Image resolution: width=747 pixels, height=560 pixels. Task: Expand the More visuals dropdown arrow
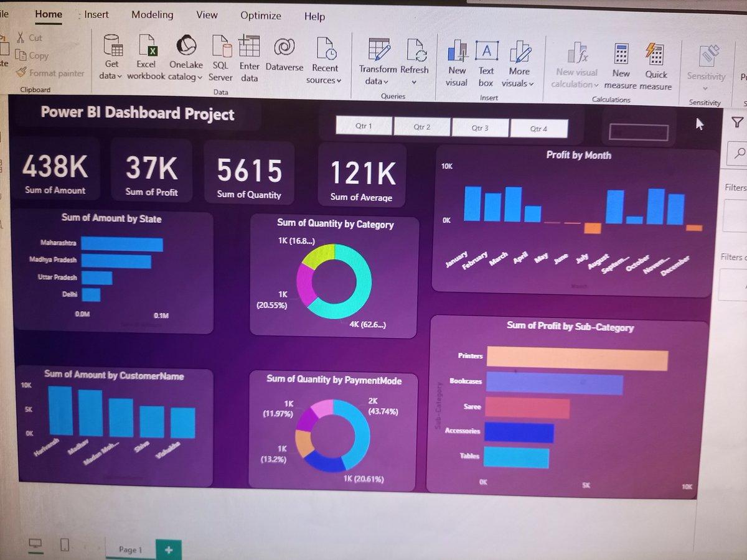(531, 84)
